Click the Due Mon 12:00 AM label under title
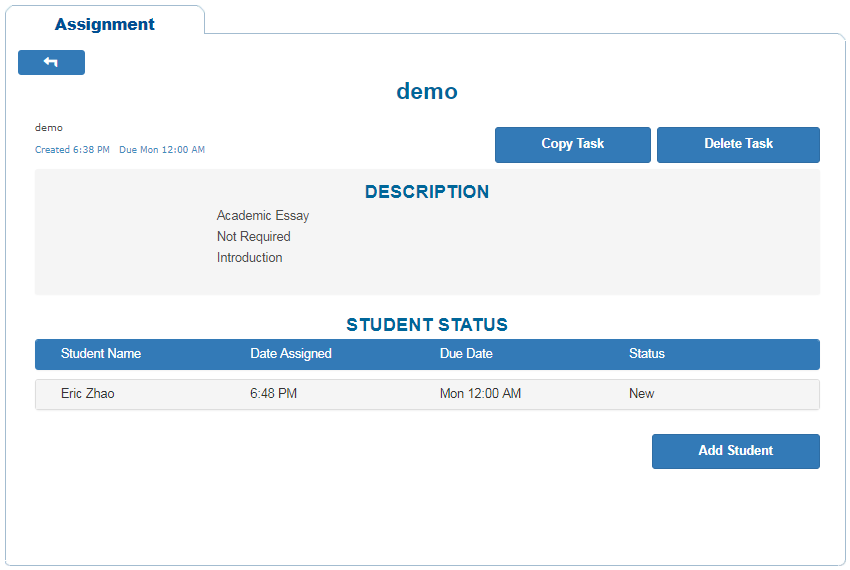The height and width of the screenshot is (570, 850). click(x=162, y=150)
